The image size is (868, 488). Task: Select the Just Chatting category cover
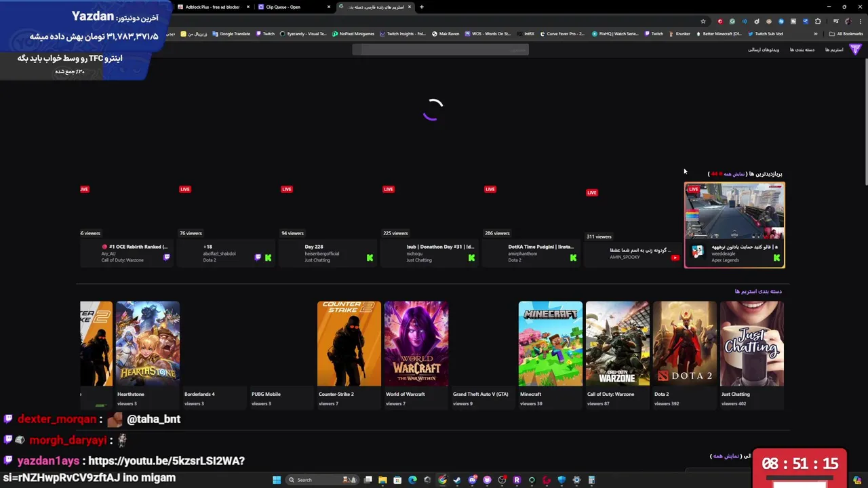pyautogui.click(x=751, y=344)
